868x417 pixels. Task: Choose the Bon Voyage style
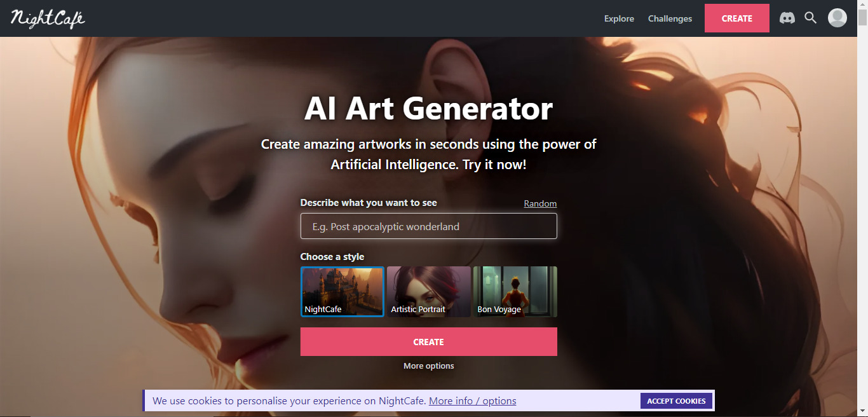coord(515,292)
